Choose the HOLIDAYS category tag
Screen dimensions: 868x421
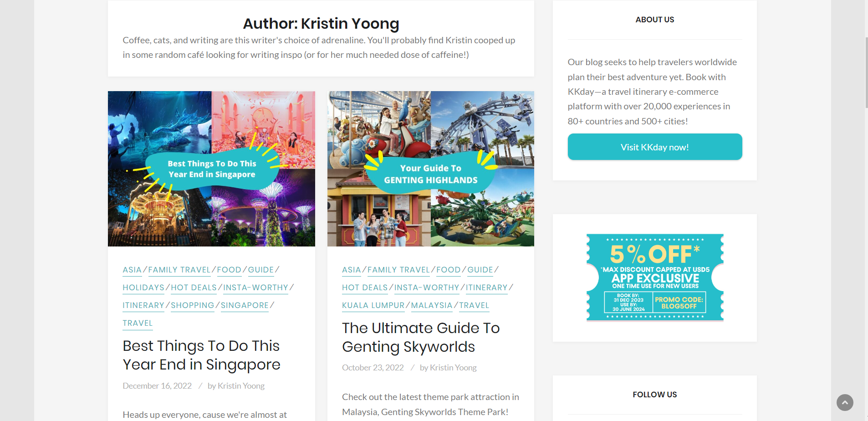[x=143, y=288]
